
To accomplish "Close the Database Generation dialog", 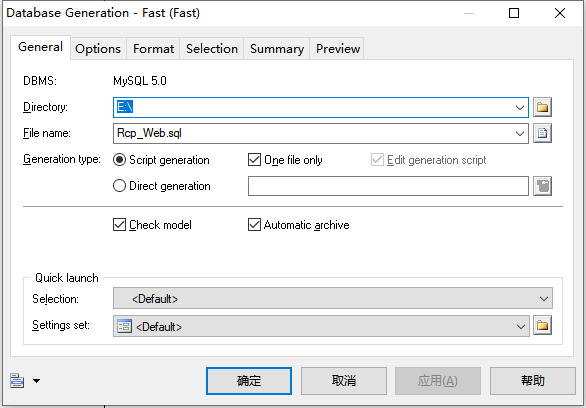I will pos(560,13).
